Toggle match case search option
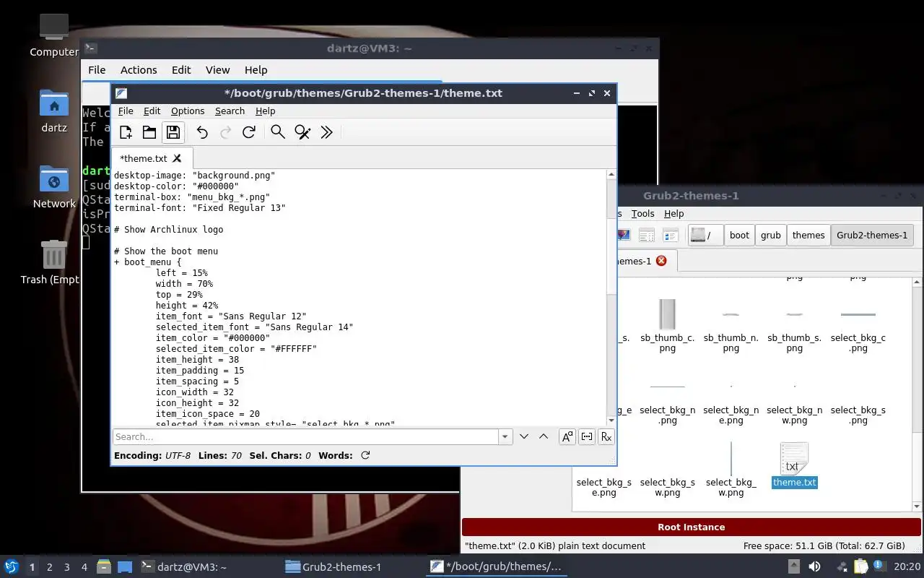The height and width of the screenshot is (578, 924). point(567,436)
